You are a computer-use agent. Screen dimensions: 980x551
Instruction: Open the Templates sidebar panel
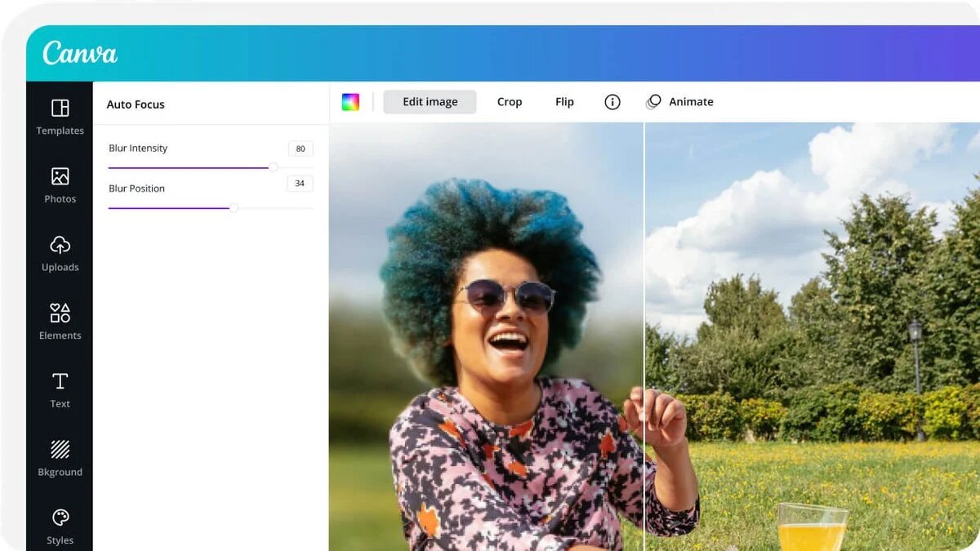60,117
